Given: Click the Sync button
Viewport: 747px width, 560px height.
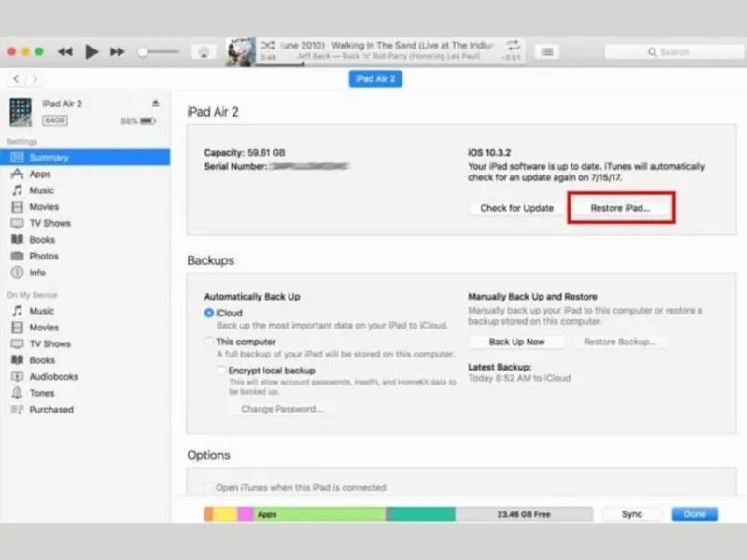Looking at the screenshot, I should tap(632, 514).
